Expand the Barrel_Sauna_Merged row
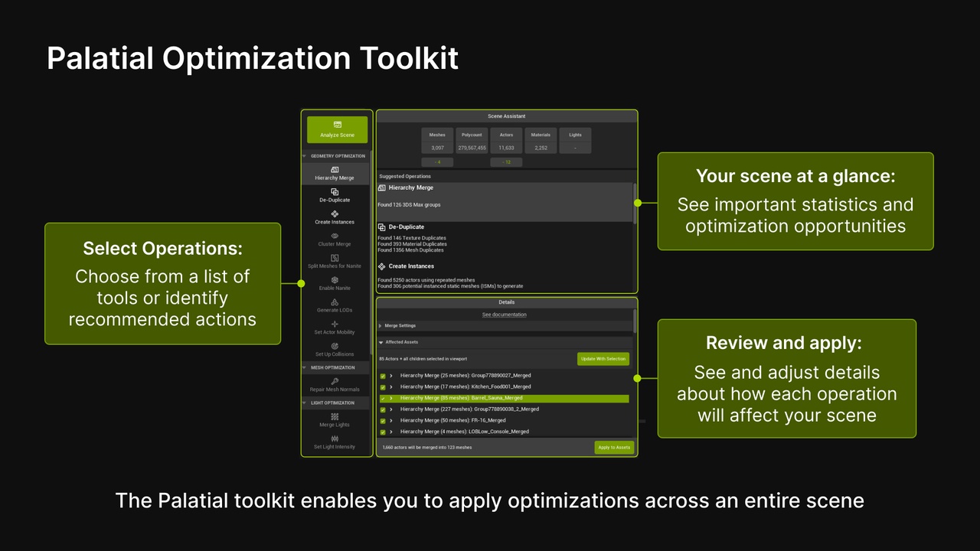This screenshot has width=980, height=551. (391, 398)
